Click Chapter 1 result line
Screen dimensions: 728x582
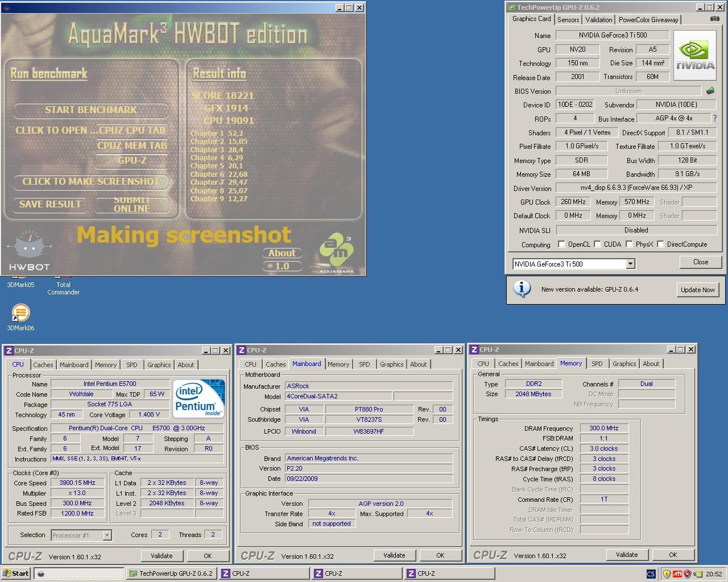pyautogui.click(x=217, y=134)
